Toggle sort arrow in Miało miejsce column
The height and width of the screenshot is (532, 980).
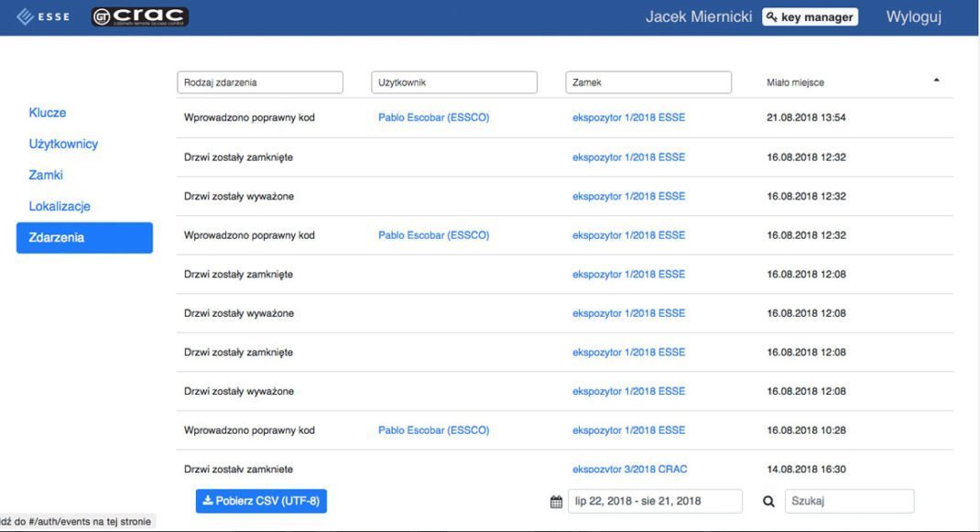(936, 81)
